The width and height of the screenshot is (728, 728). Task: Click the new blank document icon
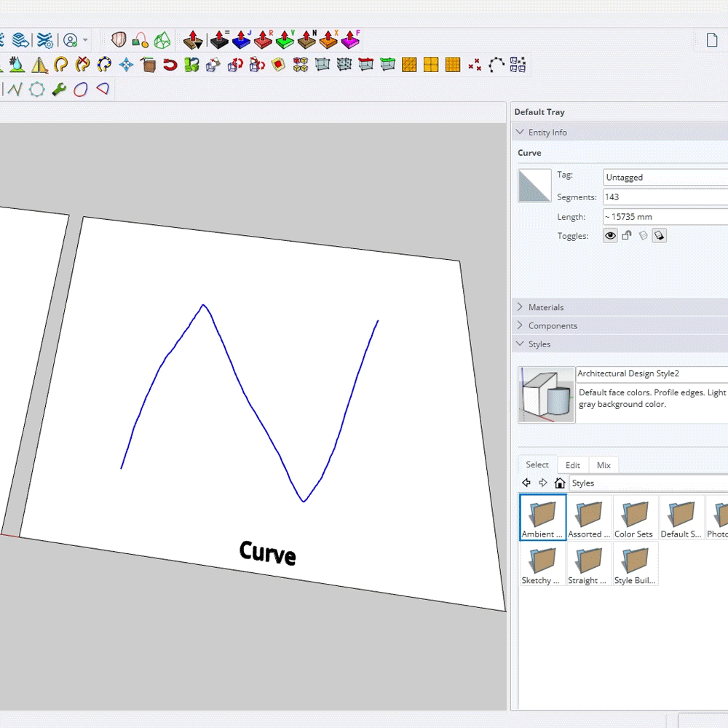[x=712, y=40]
